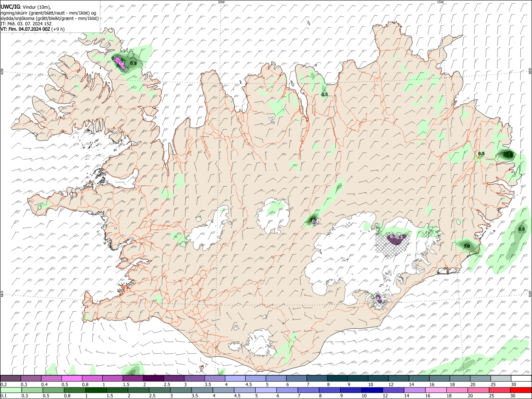532x399 pixels.
Task: Click the '0.1' label under the rain scale
Action: 3,396
